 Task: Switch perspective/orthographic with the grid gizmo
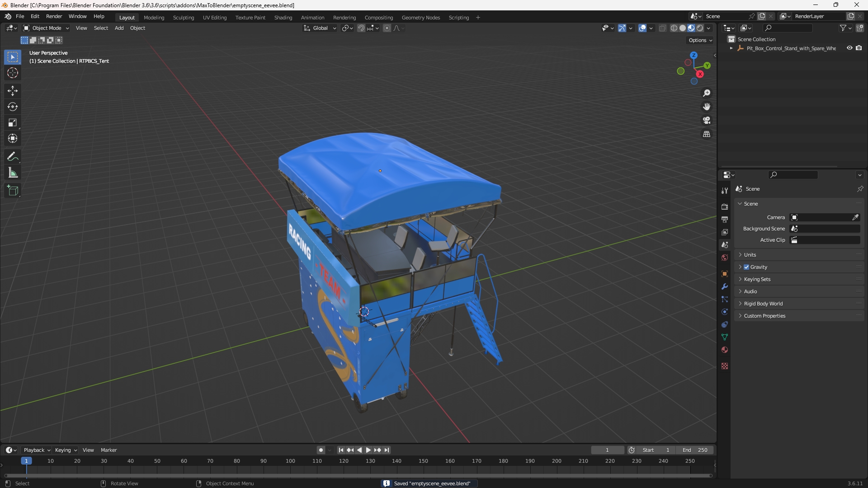[707, 134]
